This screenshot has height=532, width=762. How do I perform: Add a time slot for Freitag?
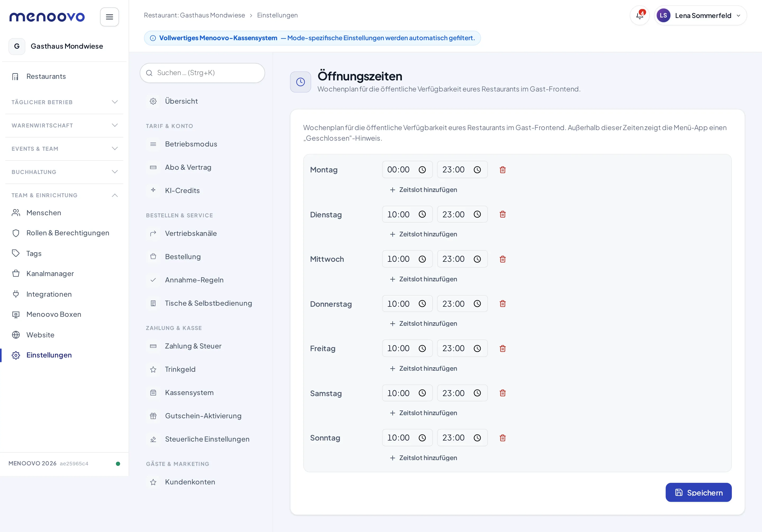point(423,369)
